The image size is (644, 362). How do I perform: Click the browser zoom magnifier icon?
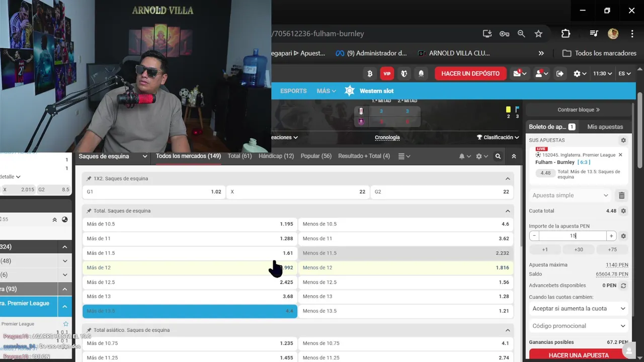(521, 34)
